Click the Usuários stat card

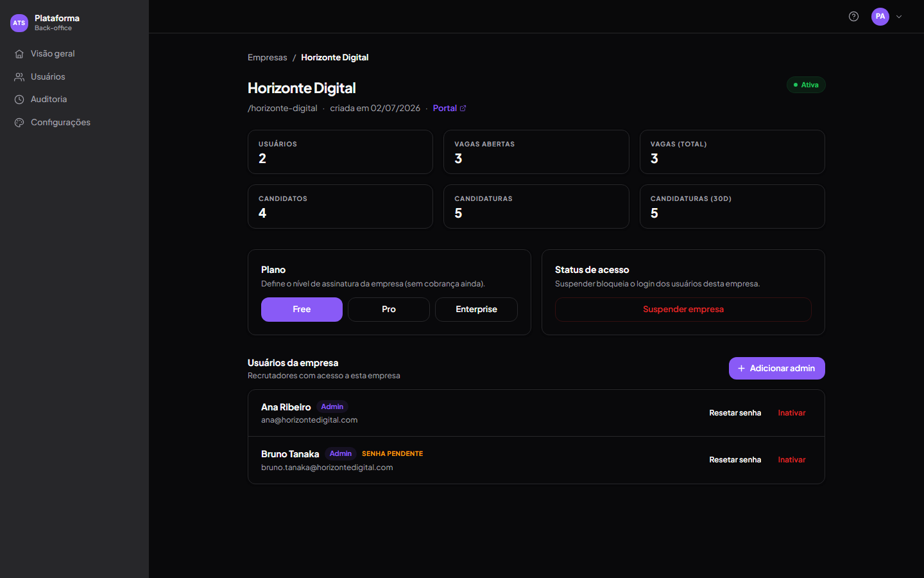(x=340, y=152)
